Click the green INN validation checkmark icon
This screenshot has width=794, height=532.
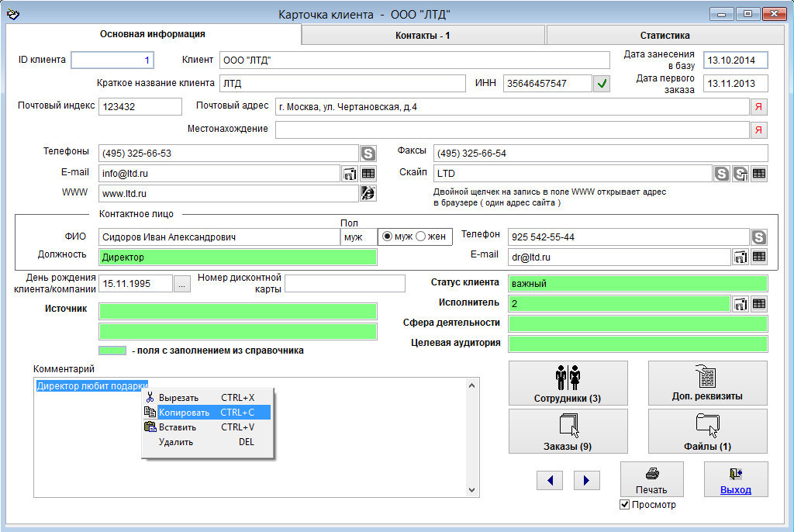pyautogui.click(x=602, y=84)
